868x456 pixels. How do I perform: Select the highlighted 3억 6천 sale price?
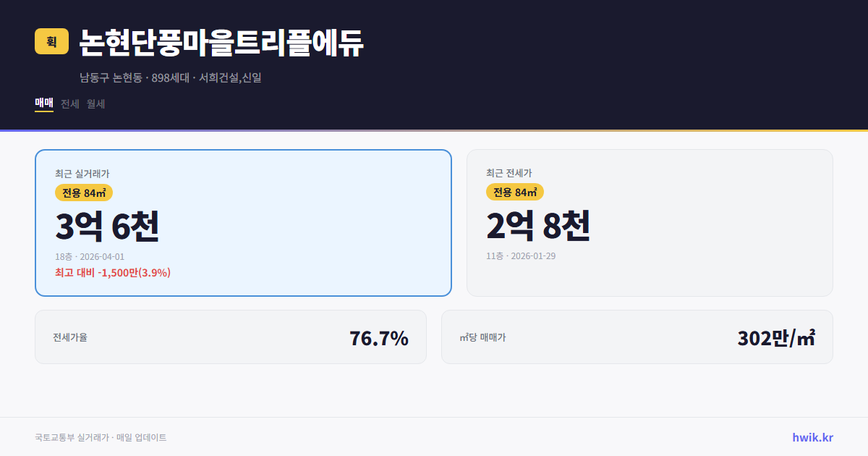(x=106, y=226)
